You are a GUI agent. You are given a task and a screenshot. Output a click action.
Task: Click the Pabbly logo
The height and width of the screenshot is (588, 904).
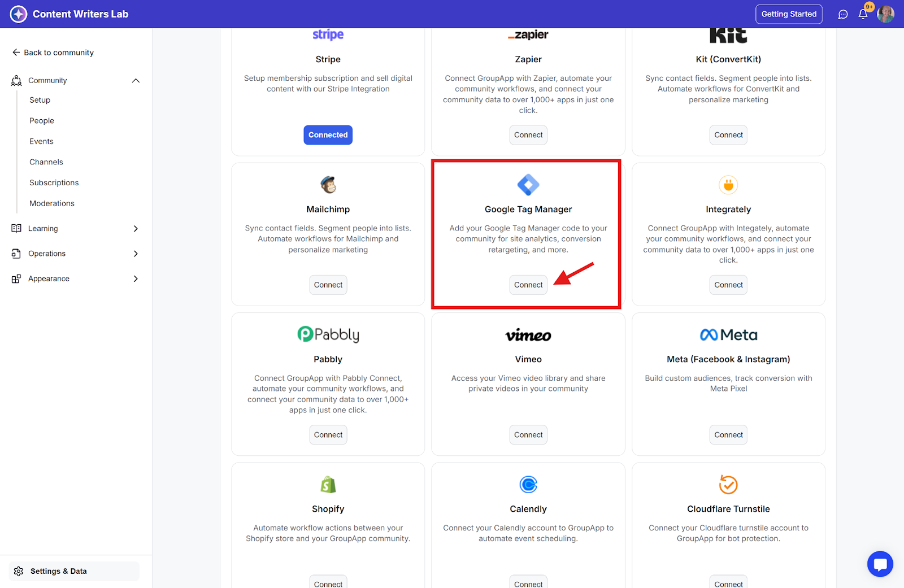pos(328,334)
